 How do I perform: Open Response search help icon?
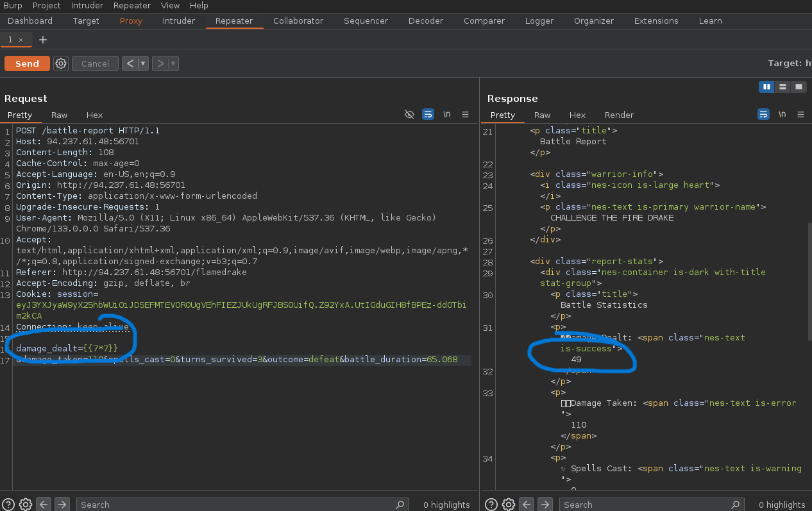click(x=491, y=504)
